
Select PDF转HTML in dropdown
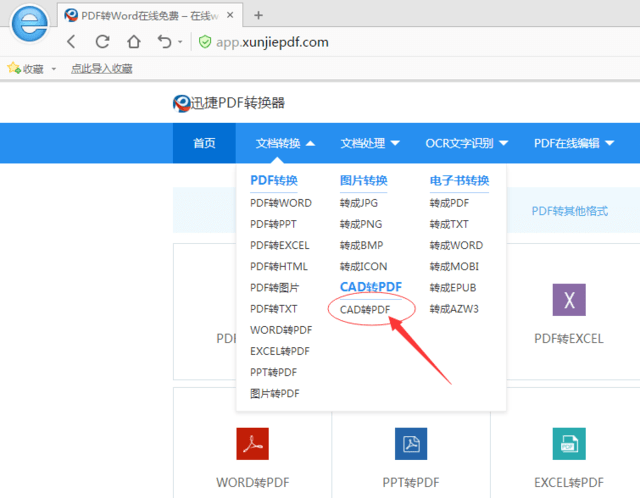pos(279,267)
